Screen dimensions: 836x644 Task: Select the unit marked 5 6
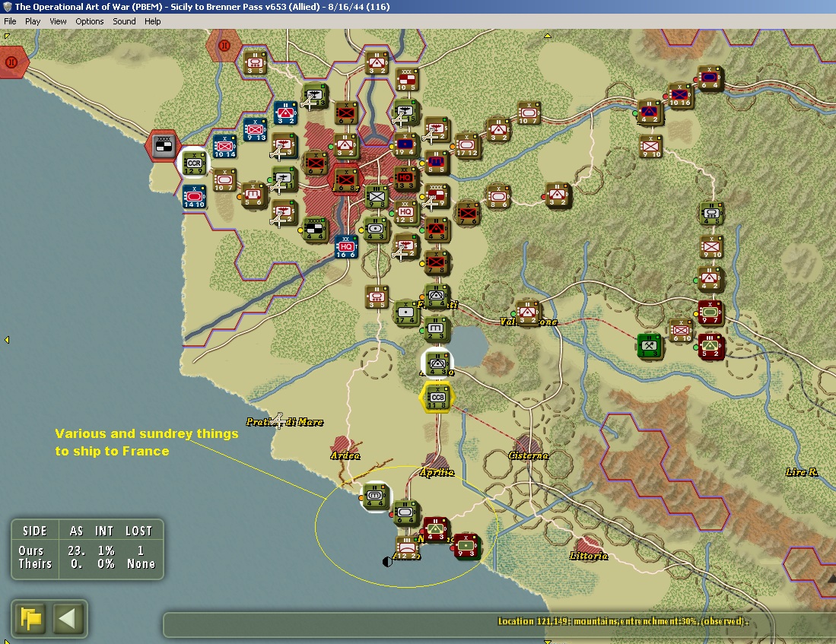coord(253,195)
